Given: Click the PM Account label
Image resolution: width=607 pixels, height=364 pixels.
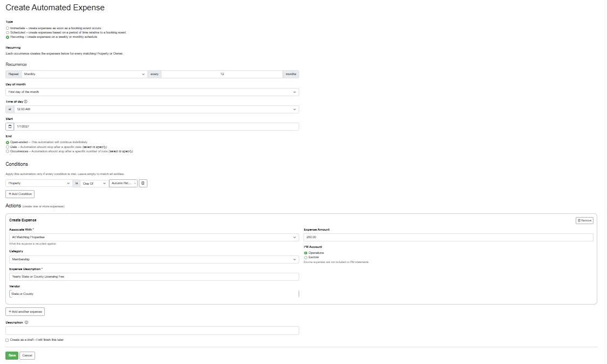Looking at the screenshot, I should [x=313, y=247].
